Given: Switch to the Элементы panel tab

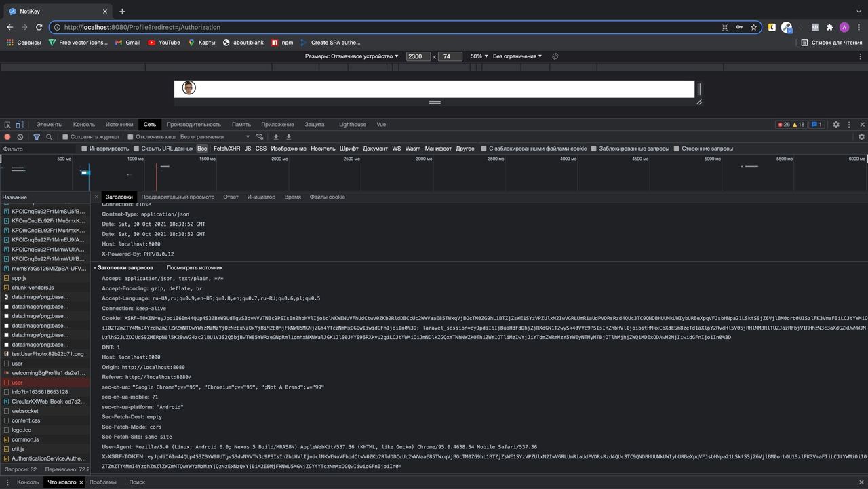Looking at the screenshot, I should pyautogui.click(x=50, y=125).
